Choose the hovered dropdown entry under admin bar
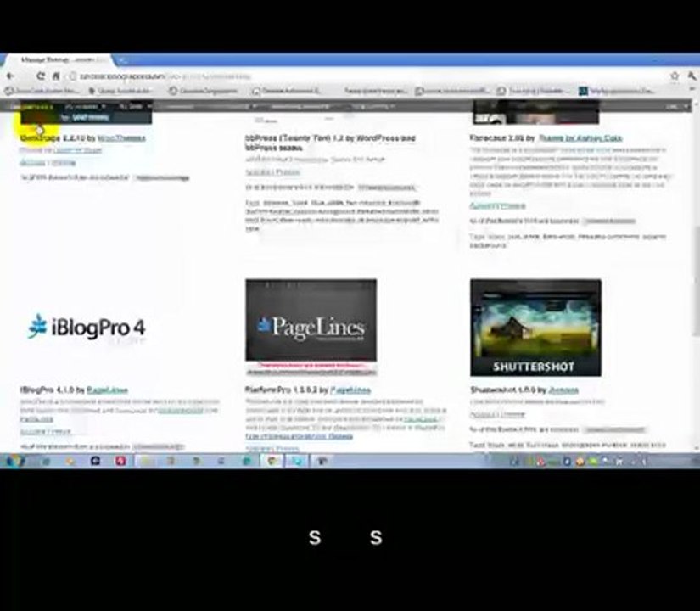 click(86, 117)
